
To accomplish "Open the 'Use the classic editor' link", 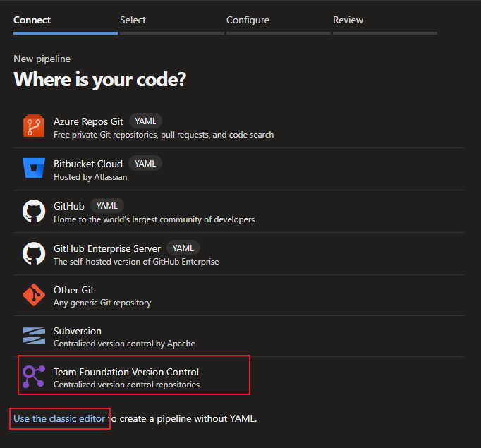I will [x=59, y=418].
